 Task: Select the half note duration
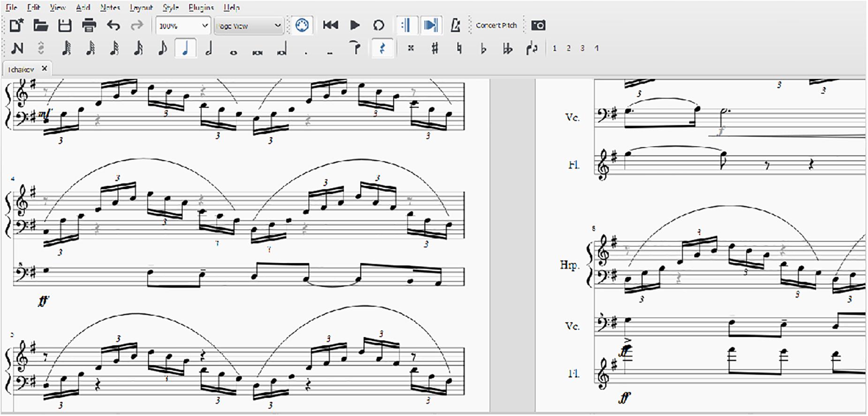pyautogui.click(x=209, y=48)
